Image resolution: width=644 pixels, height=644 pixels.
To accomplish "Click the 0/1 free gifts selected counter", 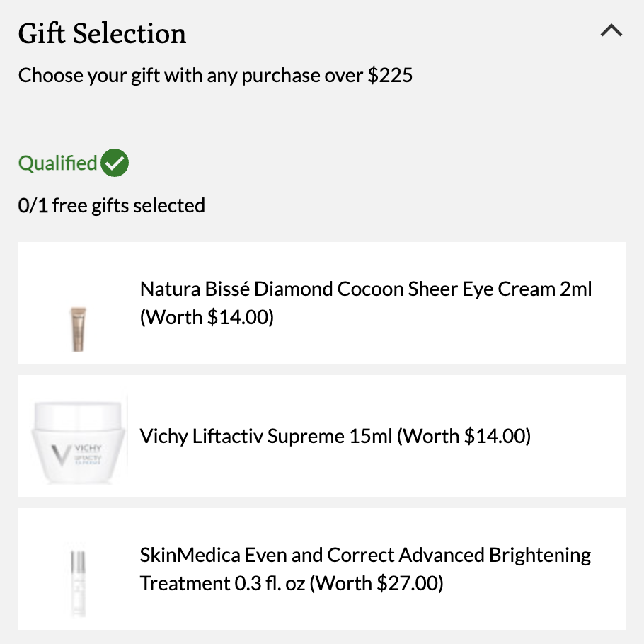I will click(x=111, y=205).
